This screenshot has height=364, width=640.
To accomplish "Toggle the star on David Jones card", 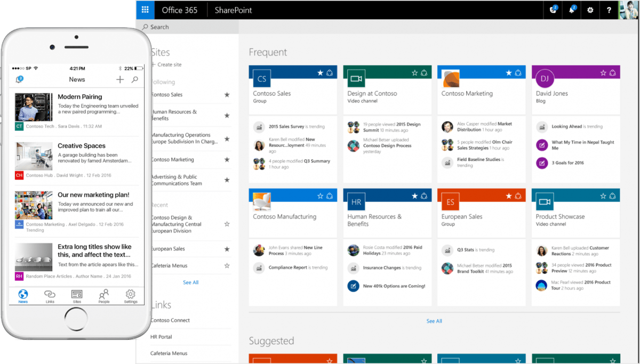I will (603, 72).
